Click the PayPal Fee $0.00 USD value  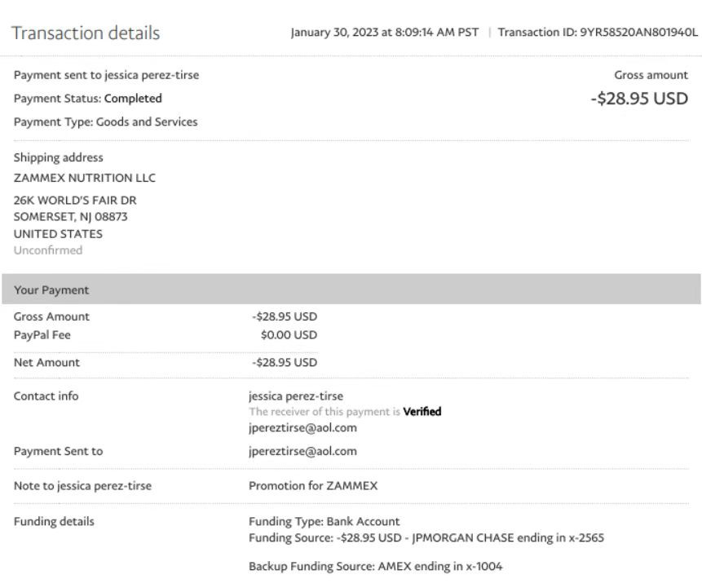[289, 334]
